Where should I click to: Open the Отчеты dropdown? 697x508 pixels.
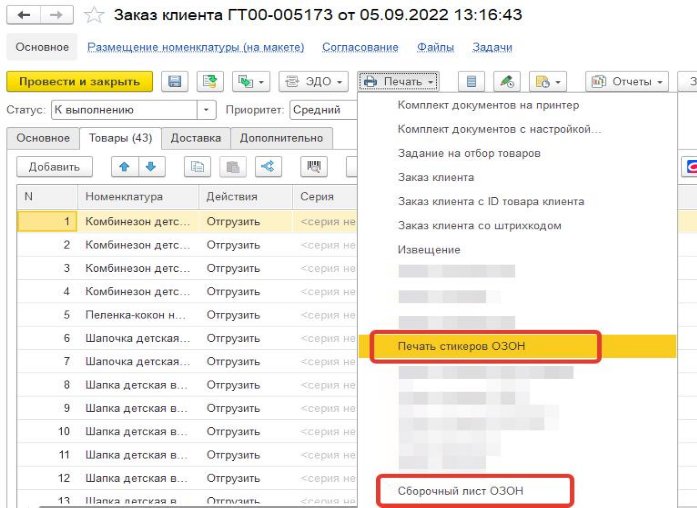tap(626, 81)
